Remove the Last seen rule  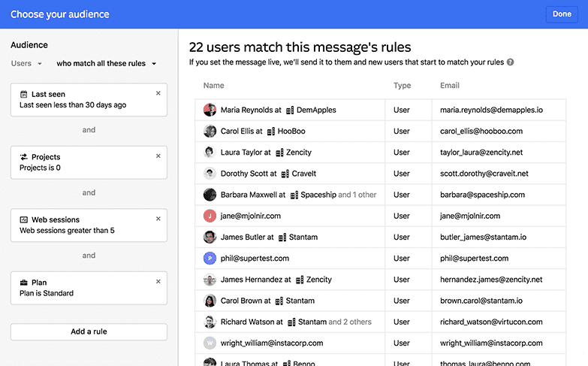click(158, 93)
